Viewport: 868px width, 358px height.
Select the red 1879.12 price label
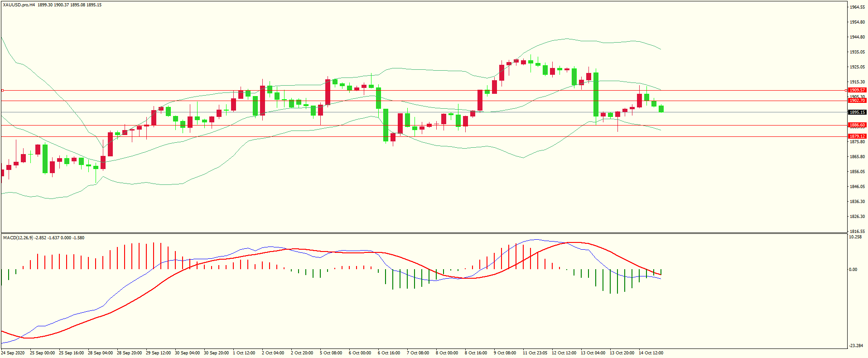(x=857, y=136)
